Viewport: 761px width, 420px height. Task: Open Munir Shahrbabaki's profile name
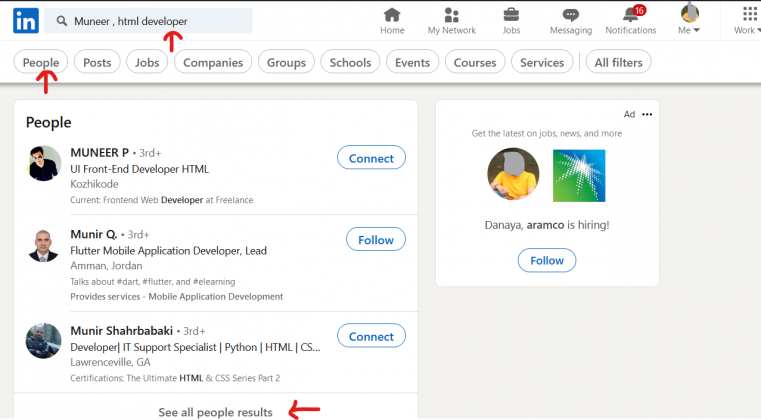point(121,331)
